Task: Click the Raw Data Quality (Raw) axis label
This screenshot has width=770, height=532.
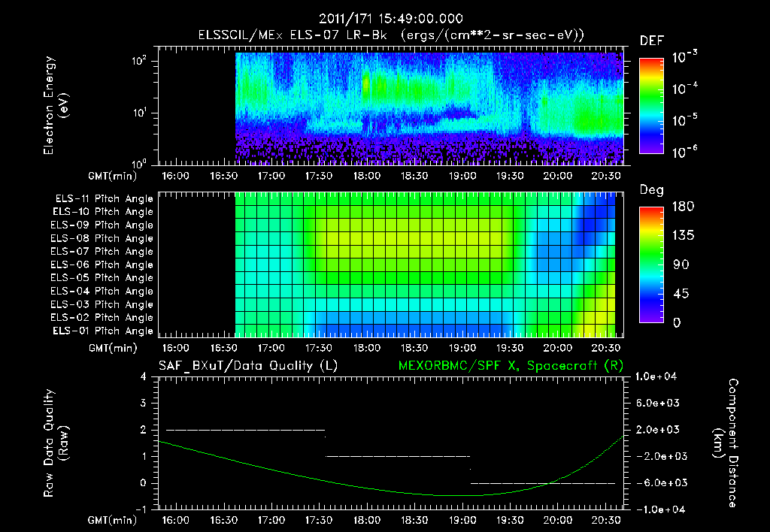Action: (x=56, y=443)
